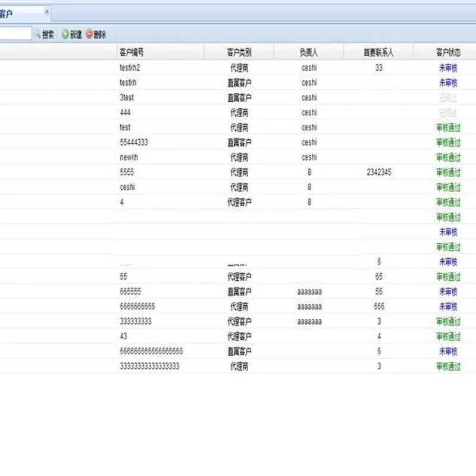This screenshot has height=476, width=476.
Task: Close the 客户 tab with its x
Action: coord(47,11)
